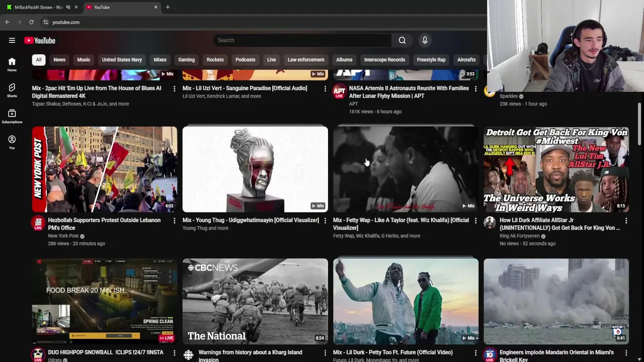Select the Podcasts filter chip
The width and height of the screenshot is (644, 362).
tap(246, 60)
